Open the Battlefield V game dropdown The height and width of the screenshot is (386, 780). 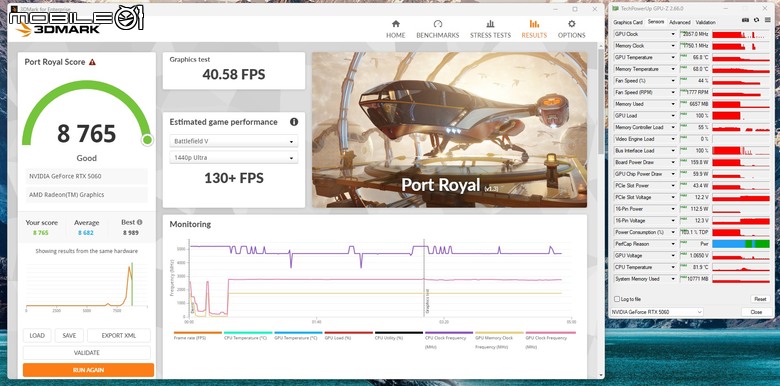coord(233,141)
